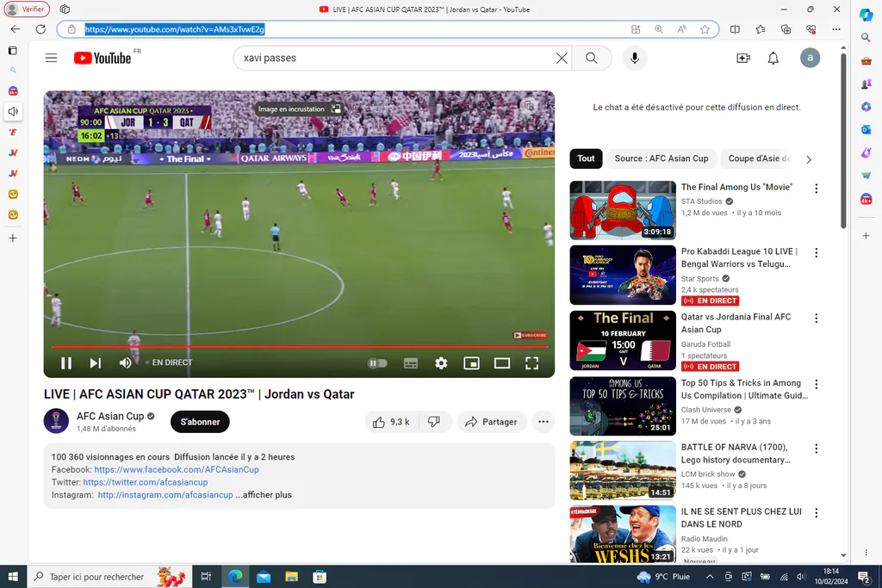Expand the description with afficher plus
Image resolution: width=882 pixels, height=588 pixels.
264,495
